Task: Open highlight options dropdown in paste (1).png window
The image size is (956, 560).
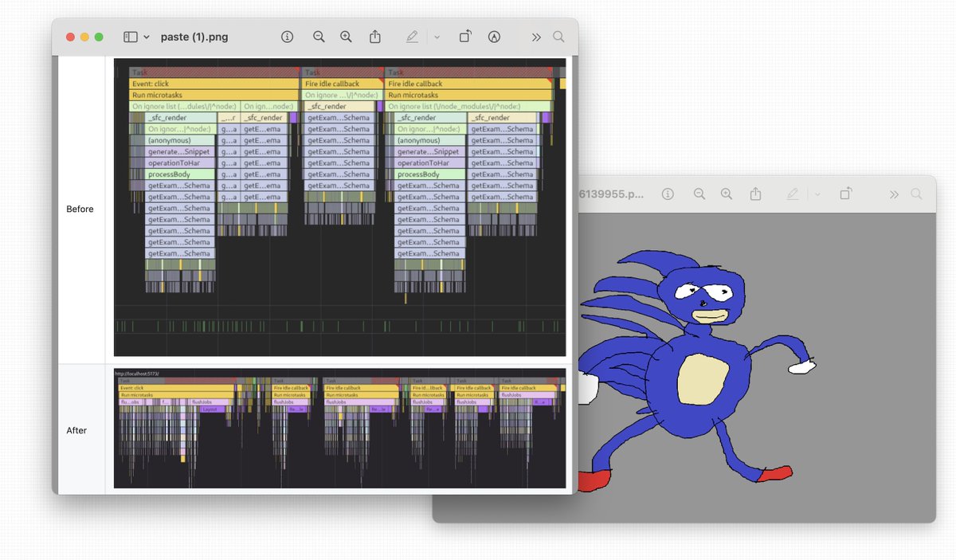Action: click(437, 37)
